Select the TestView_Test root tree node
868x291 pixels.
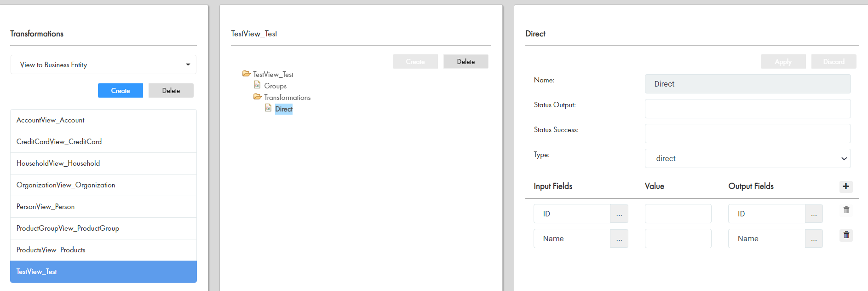point(273,74)
